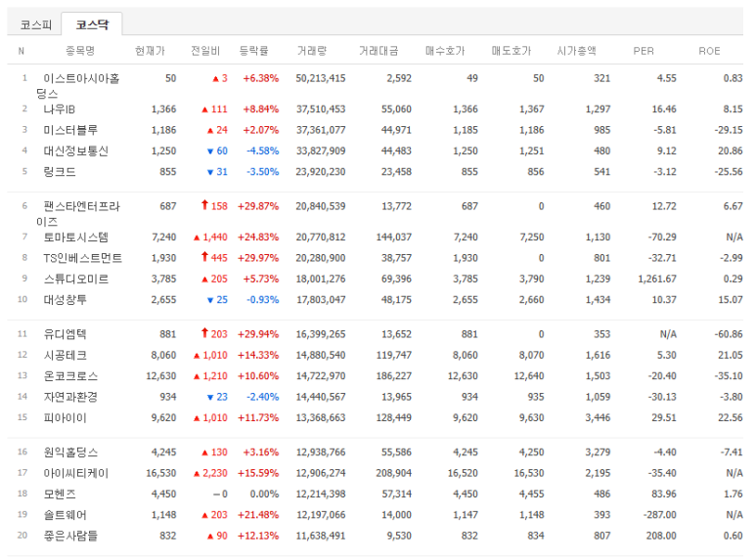Click the upper-limit arrow beside 445
This screenshot has width=756, height=560.
(x=205, y=257)
